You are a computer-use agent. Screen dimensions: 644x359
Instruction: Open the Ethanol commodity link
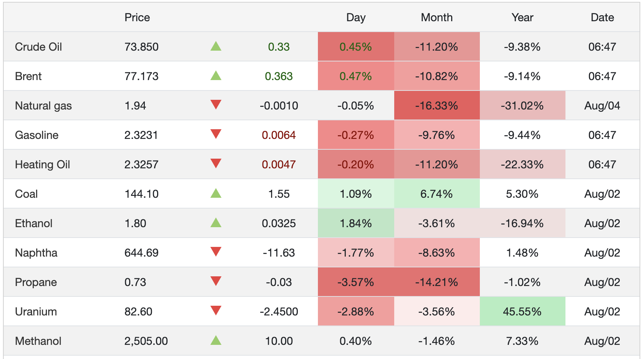click(x=34, y=223)
